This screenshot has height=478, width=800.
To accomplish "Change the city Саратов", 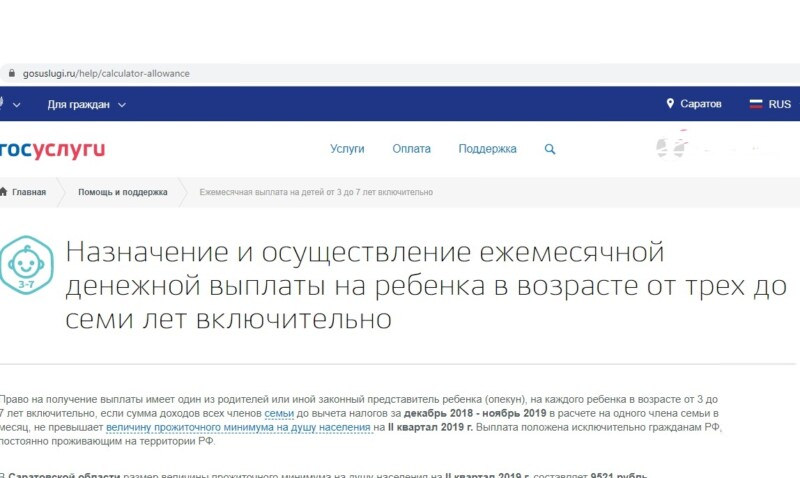I will 701,104.
